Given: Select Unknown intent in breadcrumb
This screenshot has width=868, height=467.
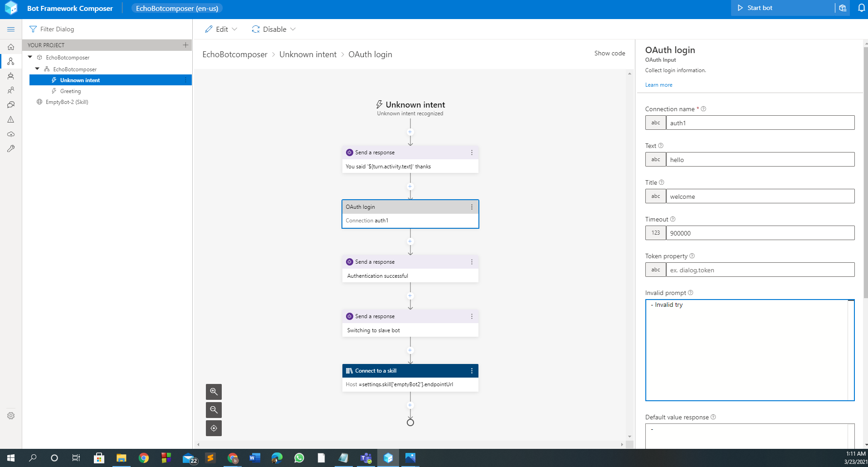Looking at the screenshot, I should coord(308,54).
